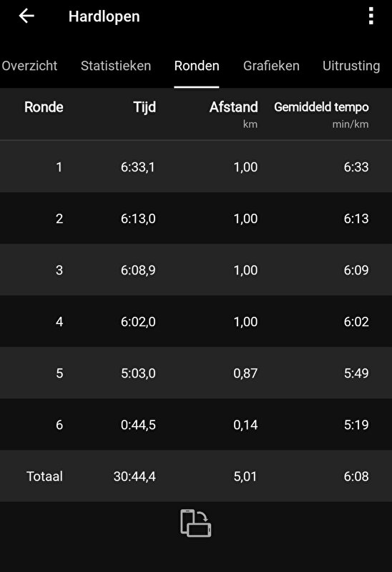Go to the Grafieken tab
The height and width of the screenshot is (572, 392).
271,66
